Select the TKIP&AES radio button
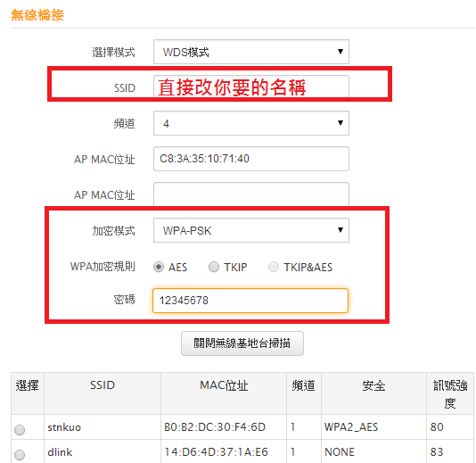 pos(274,267)
